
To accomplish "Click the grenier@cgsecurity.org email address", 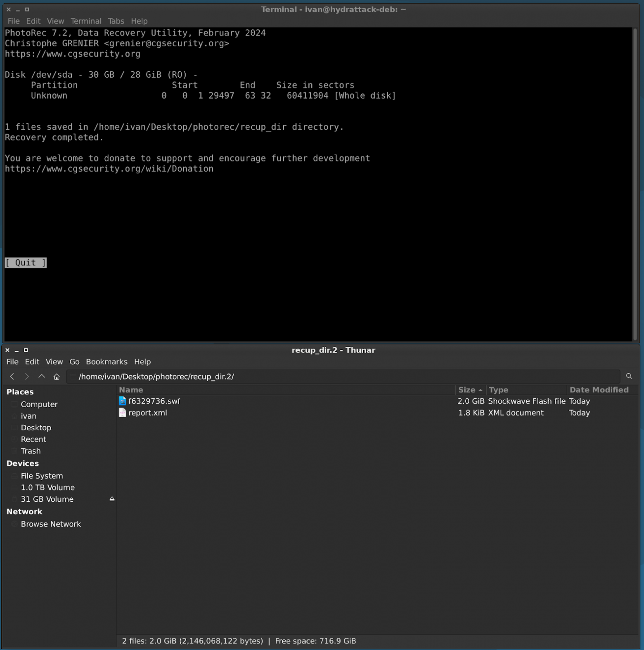I will [x=166, y=43].
